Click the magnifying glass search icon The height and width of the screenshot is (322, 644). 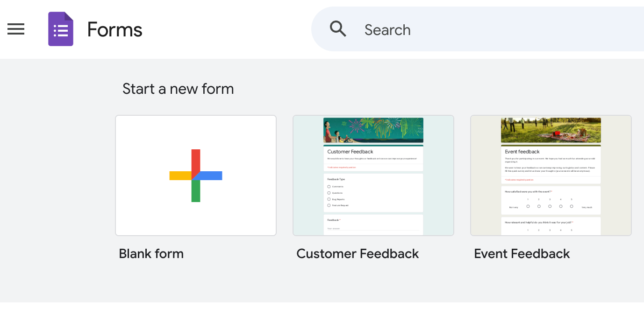pyautogui.click(x=338, y=28)
